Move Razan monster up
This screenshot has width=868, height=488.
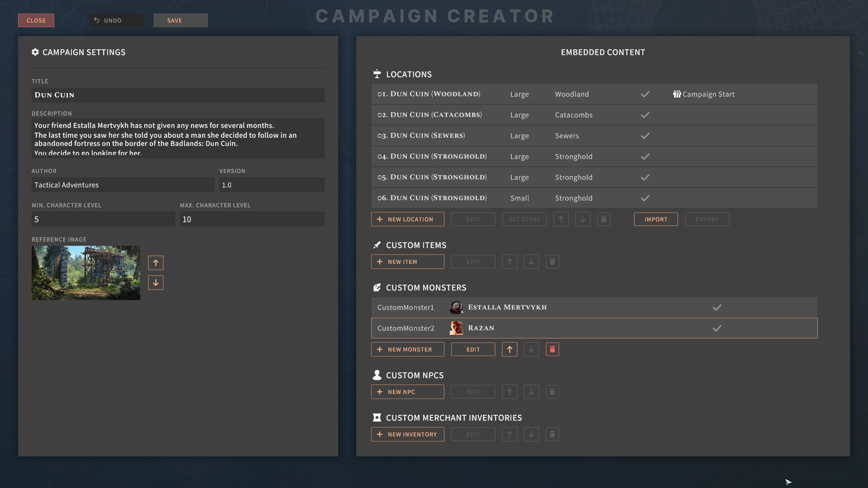click(509, 349)
